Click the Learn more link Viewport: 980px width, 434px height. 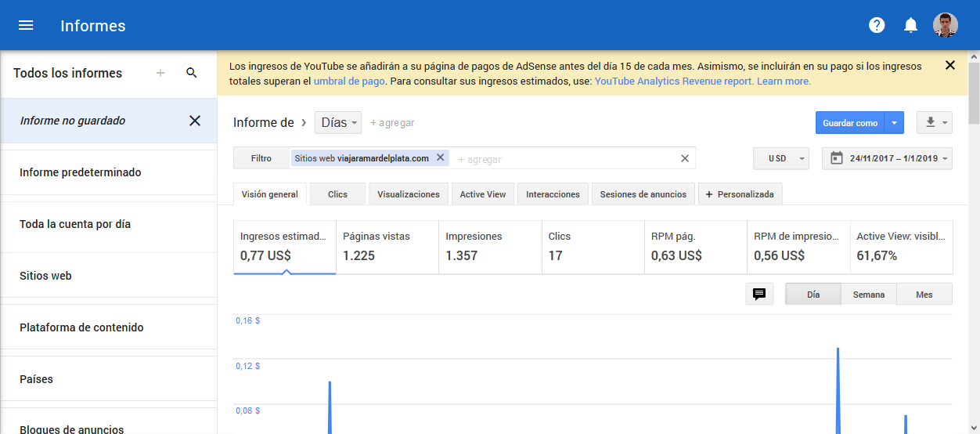click(784, 81)
